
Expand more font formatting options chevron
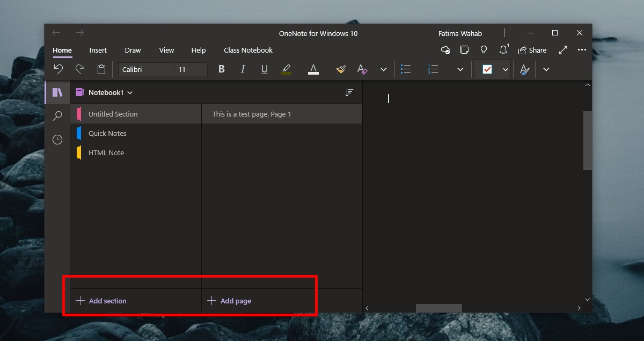[x=383, y=69]
